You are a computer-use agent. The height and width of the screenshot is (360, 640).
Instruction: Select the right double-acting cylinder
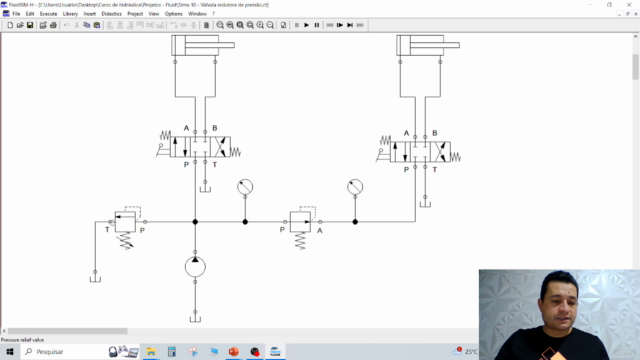[x=428, y=45]
